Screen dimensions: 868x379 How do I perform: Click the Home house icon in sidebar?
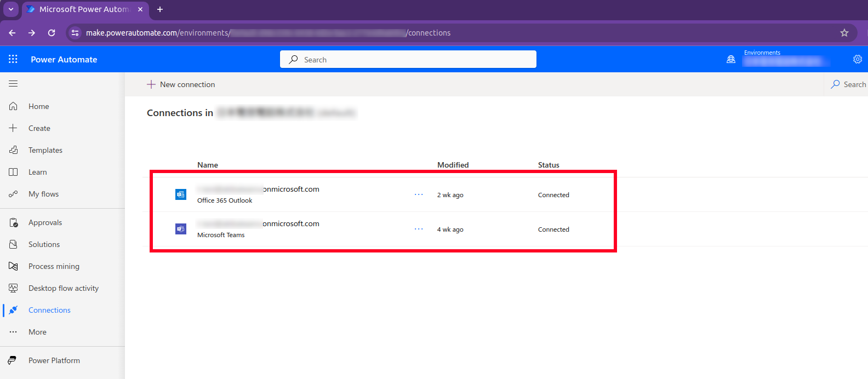(x=13, y=106)
